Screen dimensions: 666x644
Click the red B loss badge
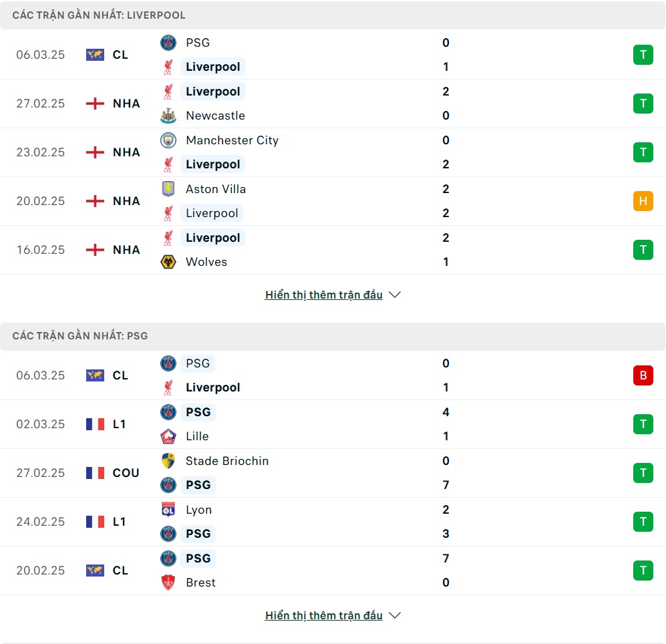[x=643, y=375]
